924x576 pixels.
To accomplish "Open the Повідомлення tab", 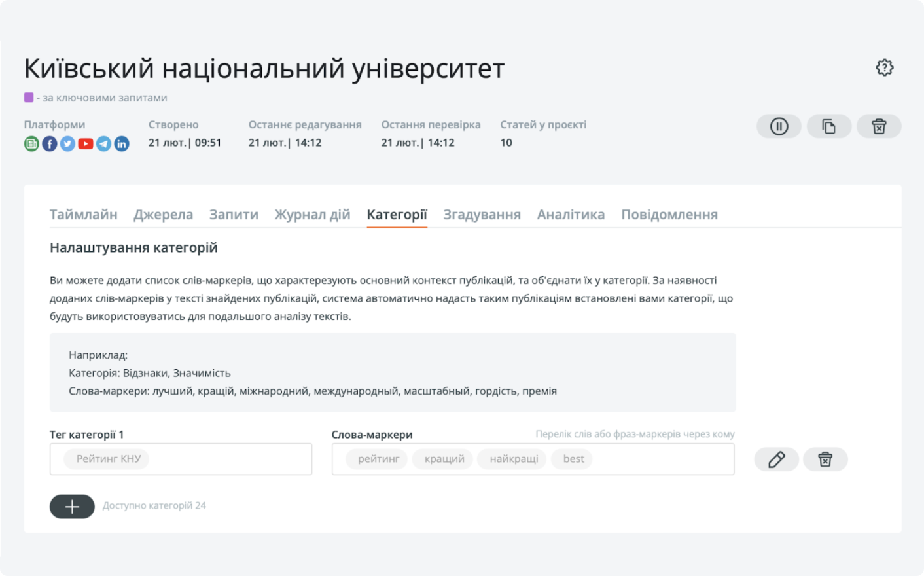I will (669, 215).
